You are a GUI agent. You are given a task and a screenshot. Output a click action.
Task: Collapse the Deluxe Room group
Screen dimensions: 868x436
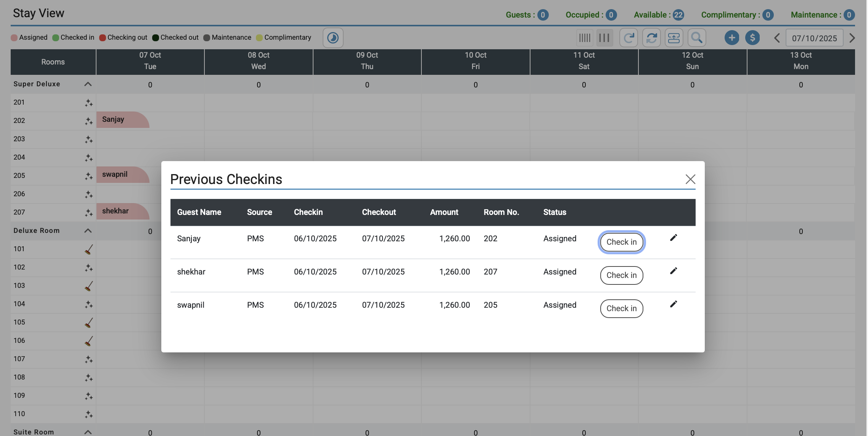point(88,231)
